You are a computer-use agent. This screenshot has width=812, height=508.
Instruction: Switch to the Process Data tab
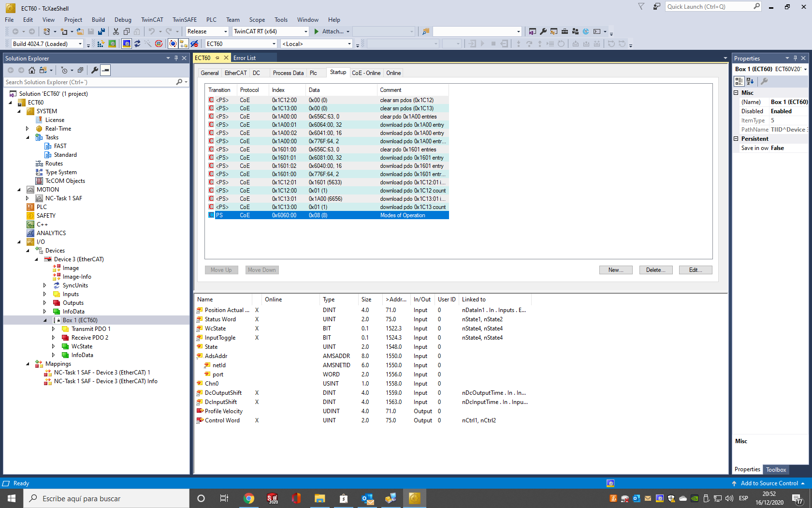(x=288, y=73)
